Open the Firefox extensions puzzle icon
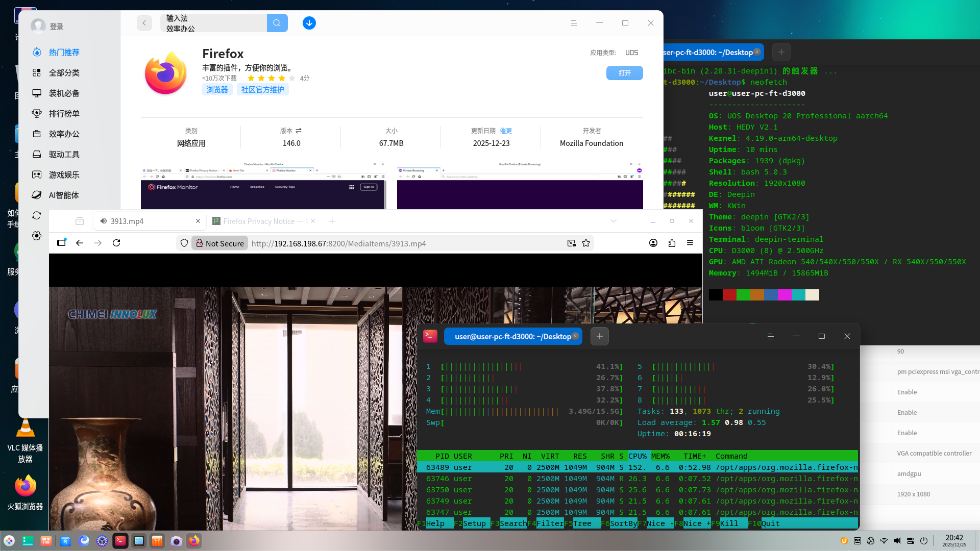The height and width of the screenshot is (551, 980). (672, 243)
